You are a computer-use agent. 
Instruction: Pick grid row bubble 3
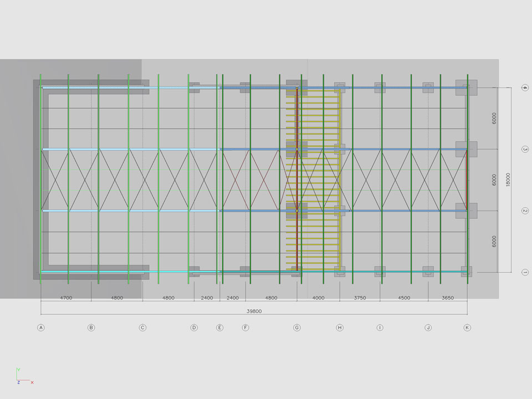point(525,149)
